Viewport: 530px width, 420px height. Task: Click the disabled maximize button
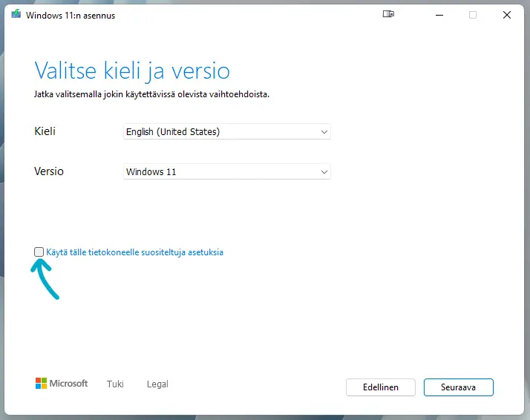tap(473, 15)
